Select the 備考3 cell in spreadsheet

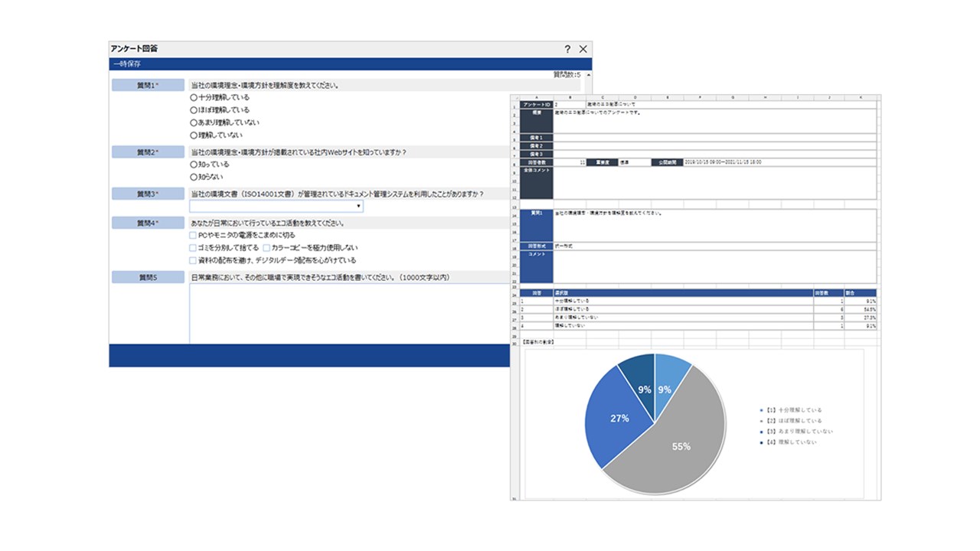[x=536, y=154]
